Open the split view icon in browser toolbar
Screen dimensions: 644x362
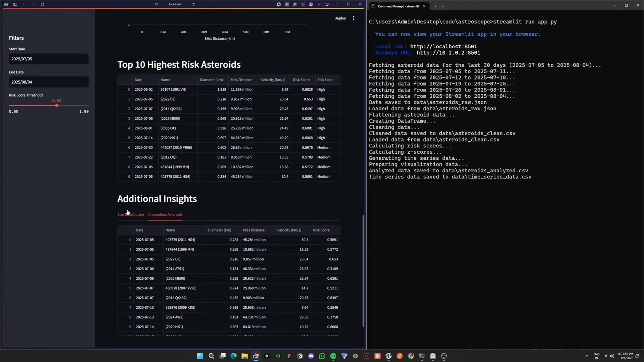tap(327, 4)
